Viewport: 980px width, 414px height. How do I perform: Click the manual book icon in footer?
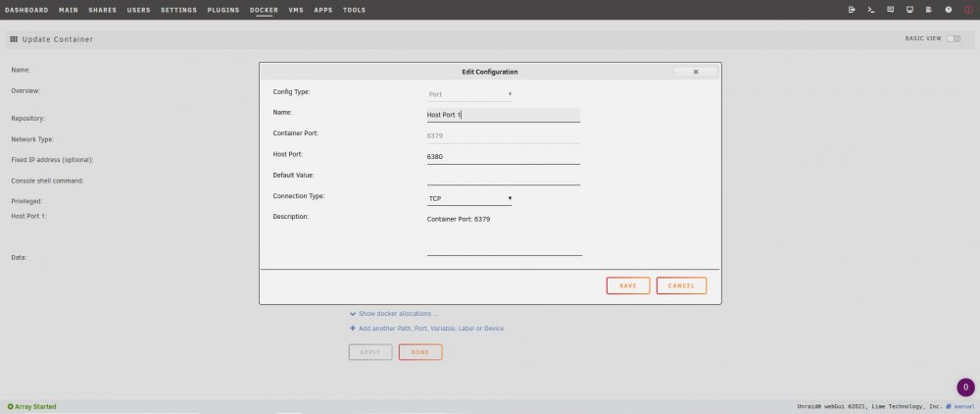tap(948, 406)
